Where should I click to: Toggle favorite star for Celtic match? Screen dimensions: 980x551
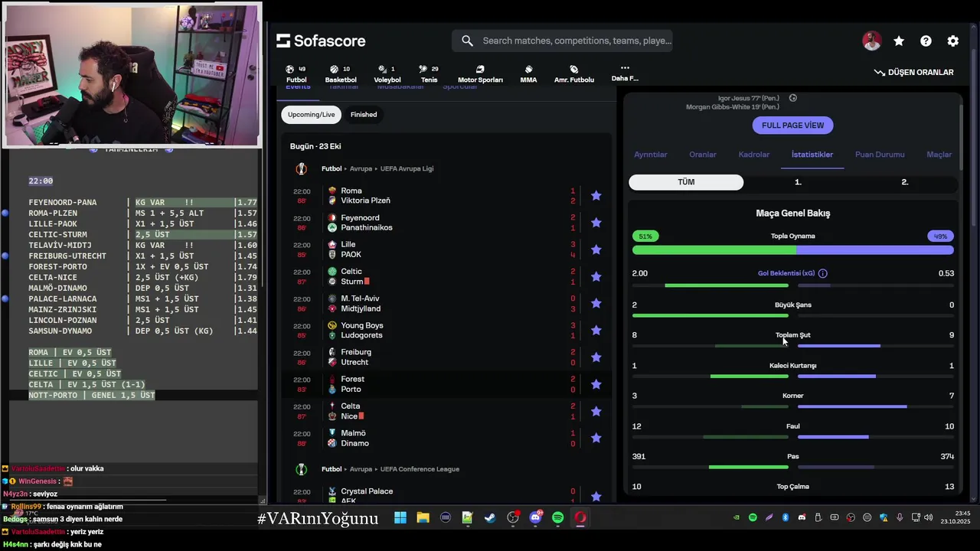pyautogui.click(x=596, y=276)
